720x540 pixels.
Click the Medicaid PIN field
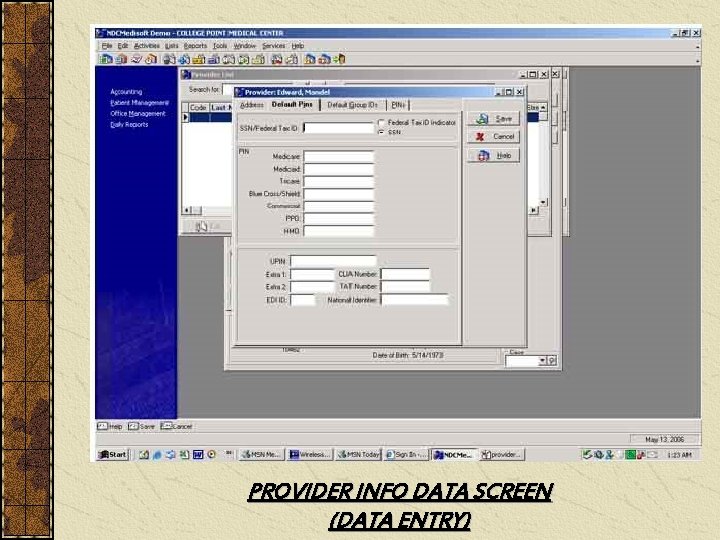(x=339, y=169)
